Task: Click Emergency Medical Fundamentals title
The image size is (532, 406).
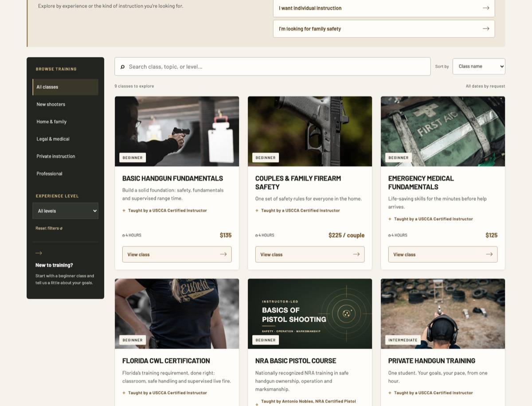Action: coord(421,183)
